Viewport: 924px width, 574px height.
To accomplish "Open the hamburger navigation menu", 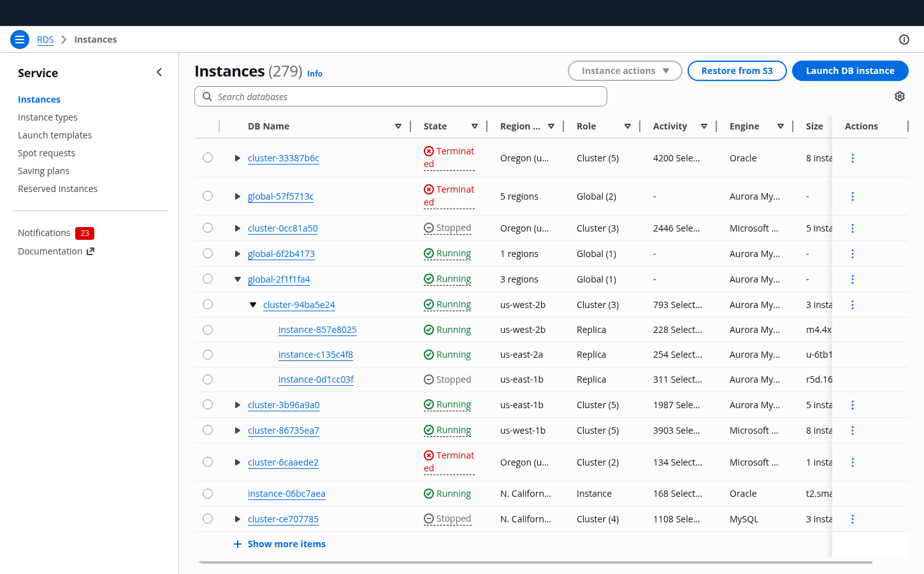I will pos(20,40).
